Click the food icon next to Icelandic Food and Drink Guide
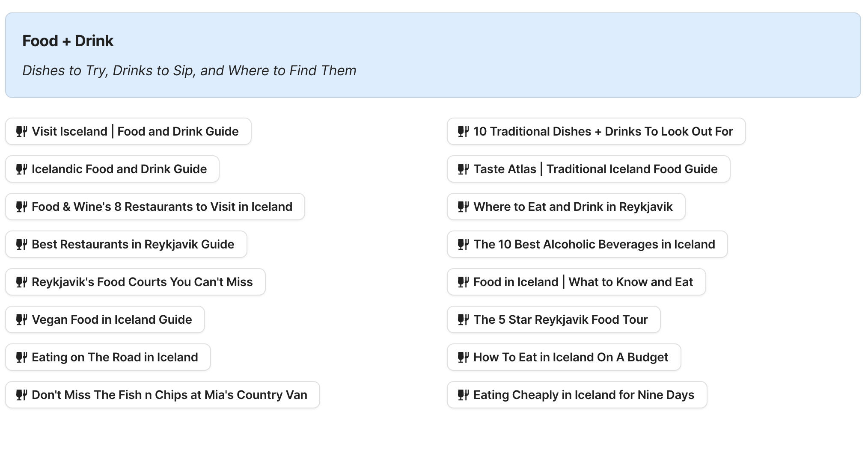 tap(21, 169)
